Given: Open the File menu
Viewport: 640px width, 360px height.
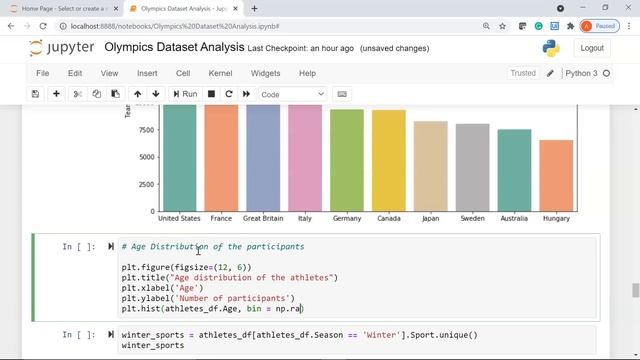Looking at the screenshot, I should point(42,73).
